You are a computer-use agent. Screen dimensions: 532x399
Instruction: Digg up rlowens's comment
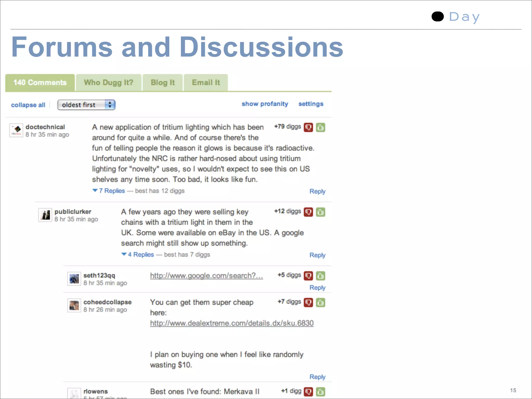pos(321,392)
